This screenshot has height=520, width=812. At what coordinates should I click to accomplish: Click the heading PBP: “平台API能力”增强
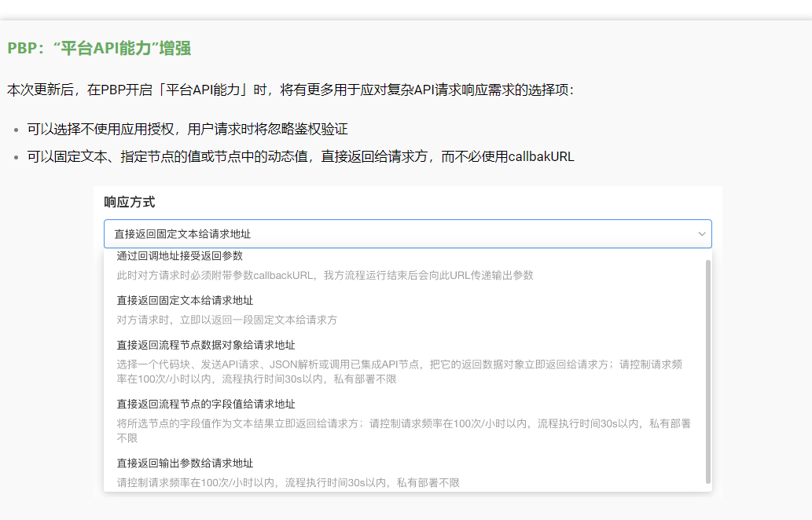tap(99, 48)
